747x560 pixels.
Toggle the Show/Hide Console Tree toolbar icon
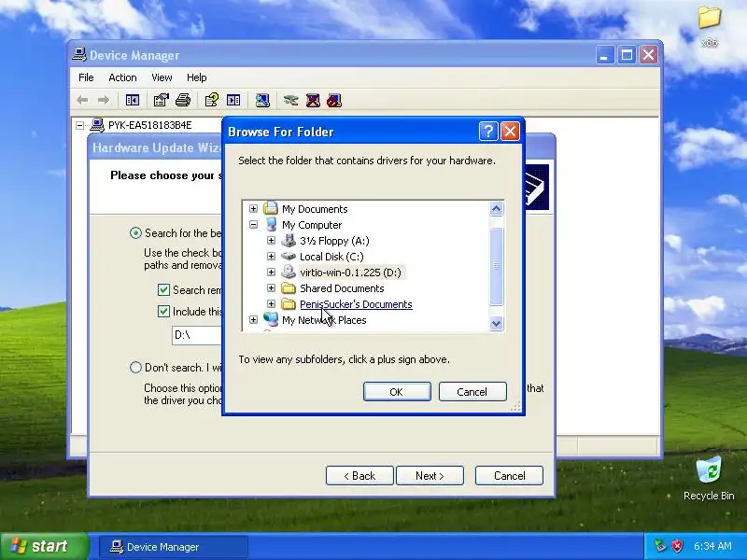[132, 100]
